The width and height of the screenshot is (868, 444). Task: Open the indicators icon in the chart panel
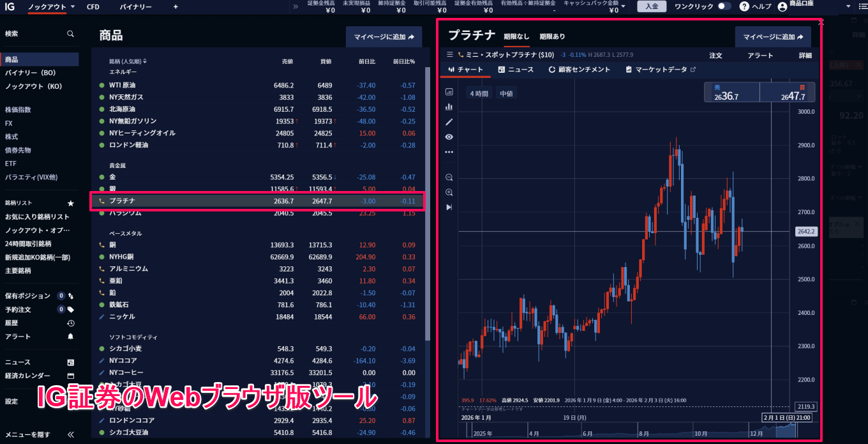(449, 106)
